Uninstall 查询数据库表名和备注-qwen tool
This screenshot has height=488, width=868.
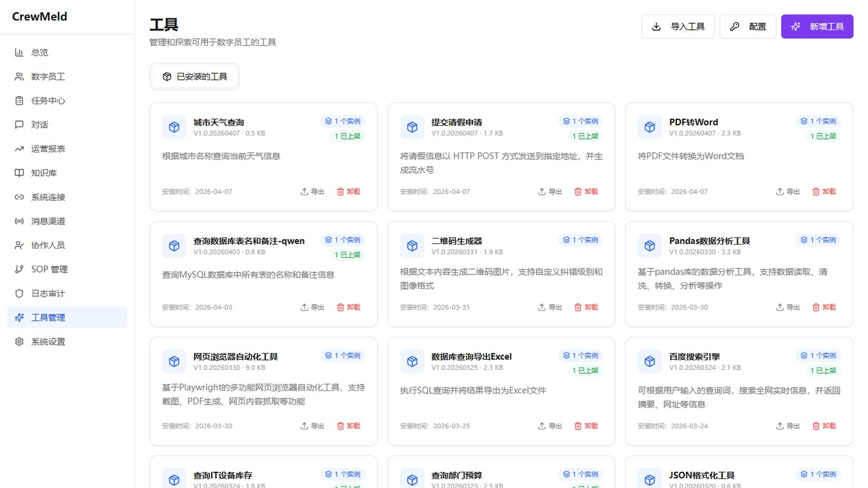[x=348, y=307]
